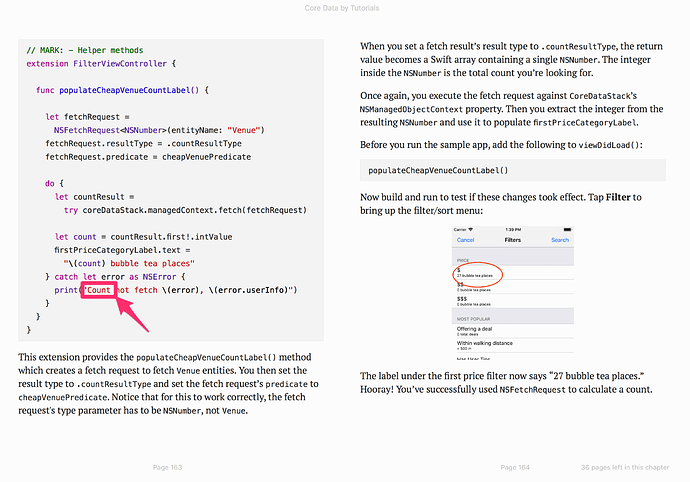
Task: Tap Search in the Filters screen
Action: click(x=560, y=240)
